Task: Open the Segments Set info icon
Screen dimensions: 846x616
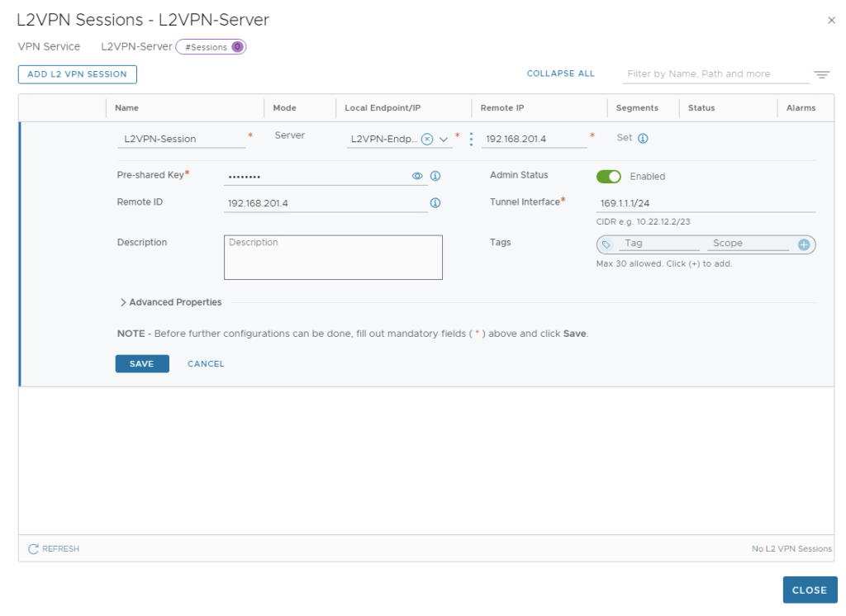Action: 643,139
